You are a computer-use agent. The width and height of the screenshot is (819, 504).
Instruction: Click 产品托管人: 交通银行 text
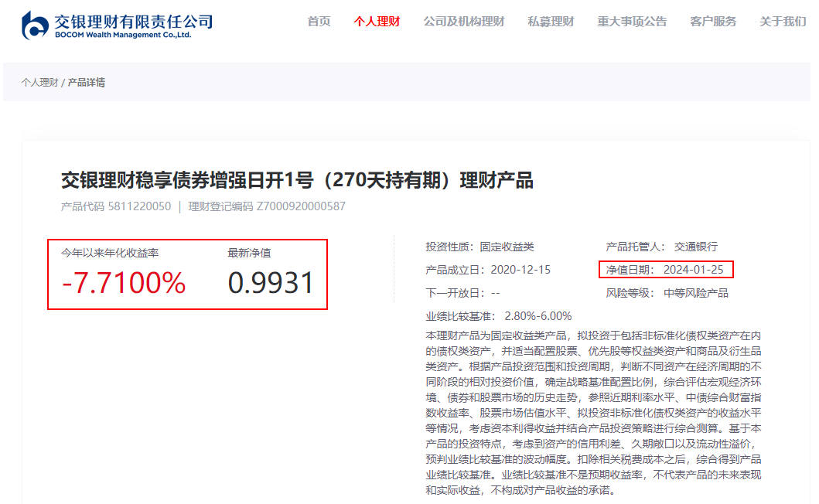coord(662,247)
